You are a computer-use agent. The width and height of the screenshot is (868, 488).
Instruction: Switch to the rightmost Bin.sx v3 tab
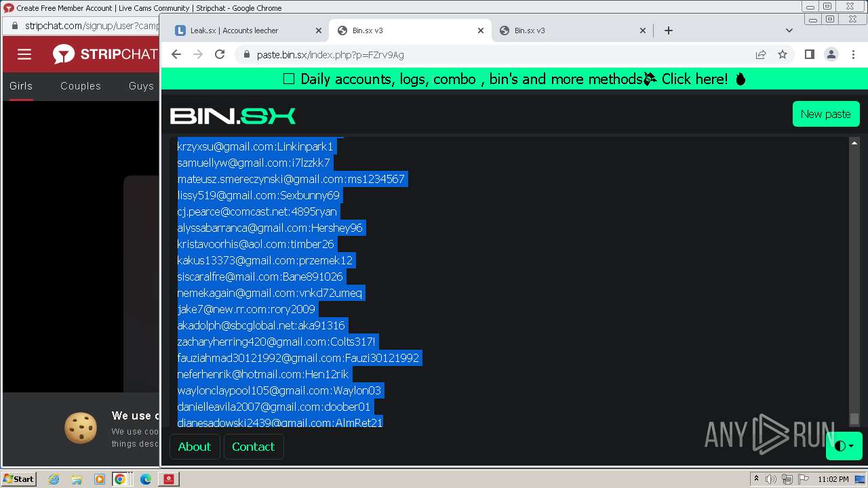tap(572, 30)
